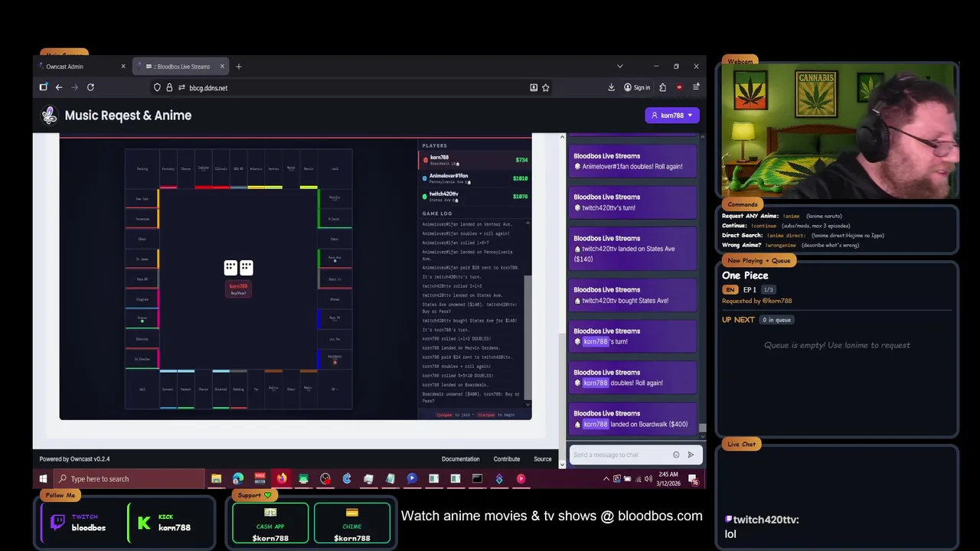Click the Owncast logo beside Music Reqest & Anime
The image size is (980, 551).
pos(49,116)
